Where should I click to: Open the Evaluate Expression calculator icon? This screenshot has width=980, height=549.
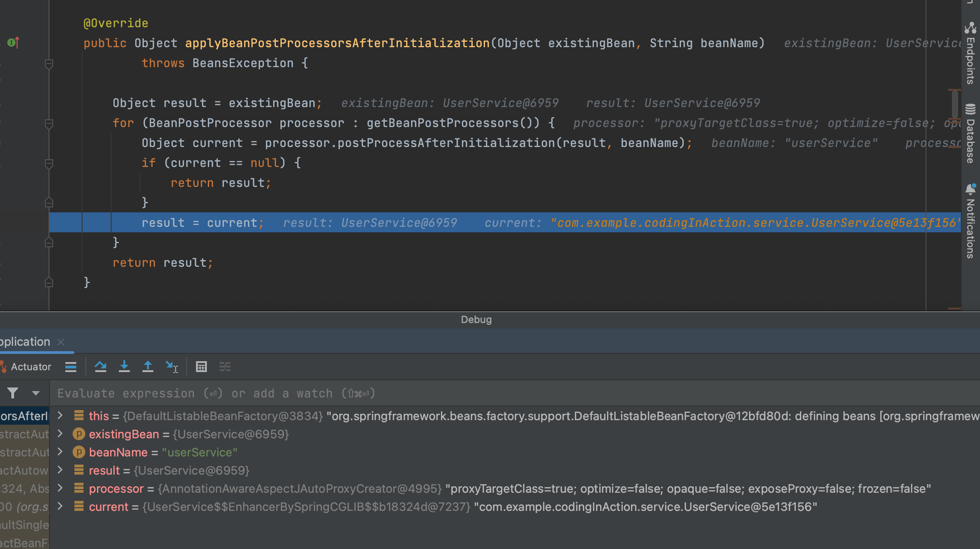point(201,367)
